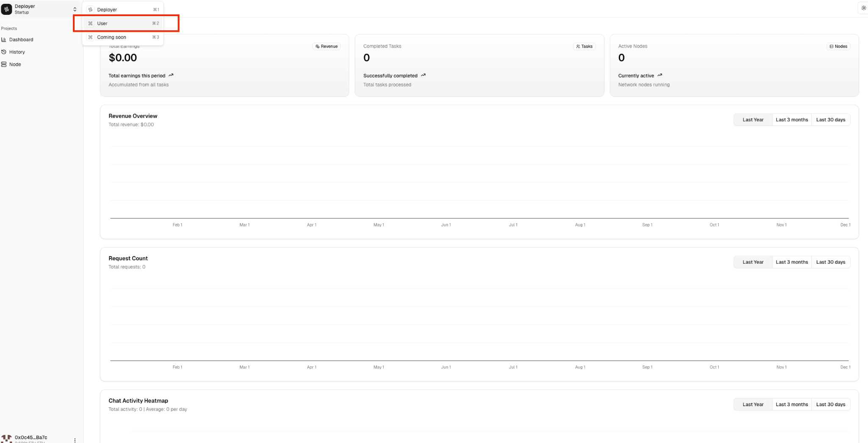Click the Request Count heading
The width and height of the screenshot is (868, 443).
pos(128,259)
